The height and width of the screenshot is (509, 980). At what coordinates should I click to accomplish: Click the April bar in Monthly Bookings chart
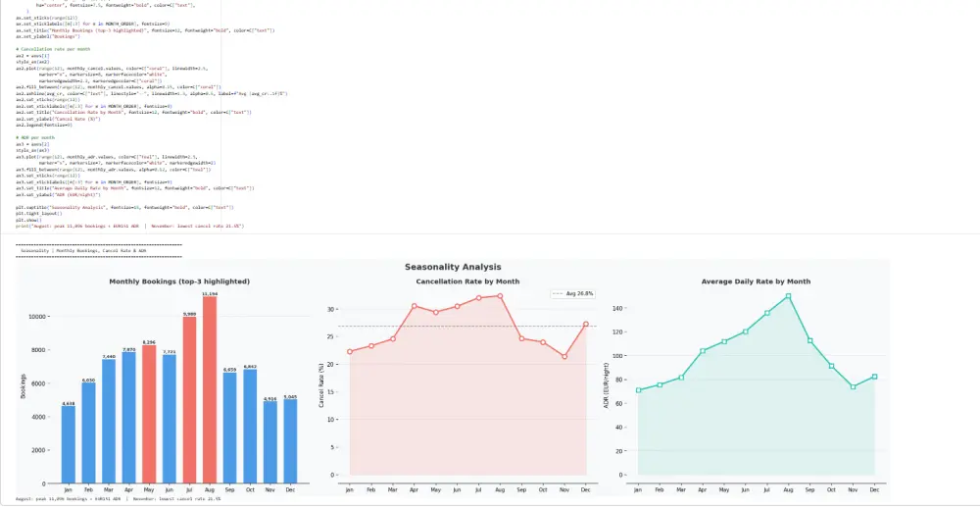click(128, 418)
